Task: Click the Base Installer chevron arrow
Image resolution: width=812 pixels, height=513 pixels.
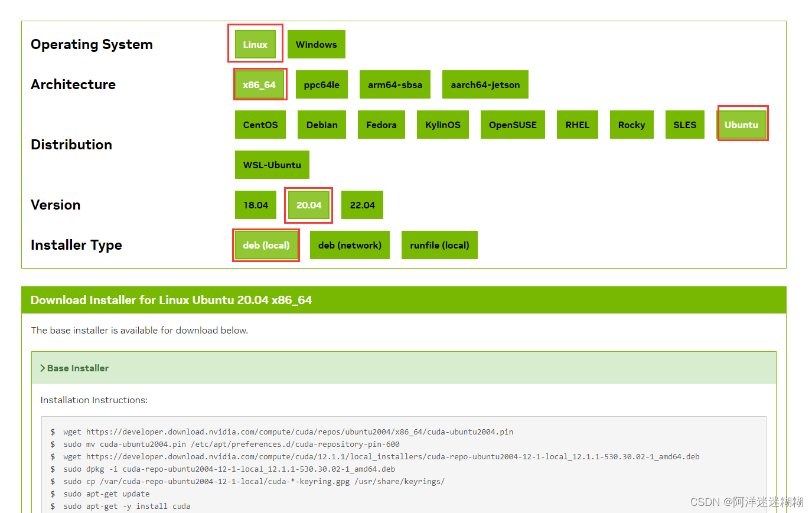Action: [x=43, y=368]
